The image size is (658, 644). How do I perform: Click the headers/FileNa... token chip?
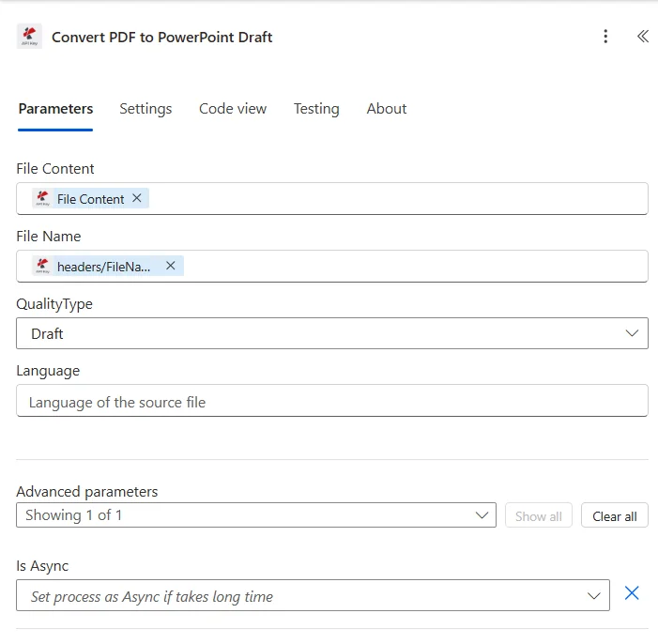click(x=108, y=267)
